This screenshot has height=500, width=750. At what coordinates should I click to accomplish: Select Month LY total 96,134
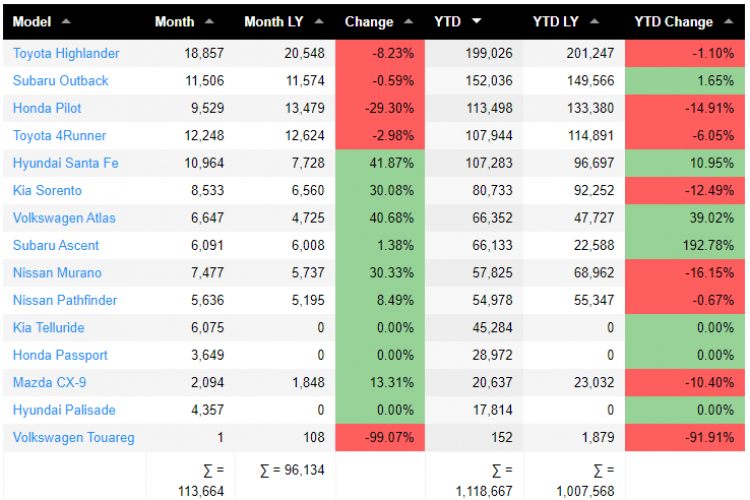point(292,470)
